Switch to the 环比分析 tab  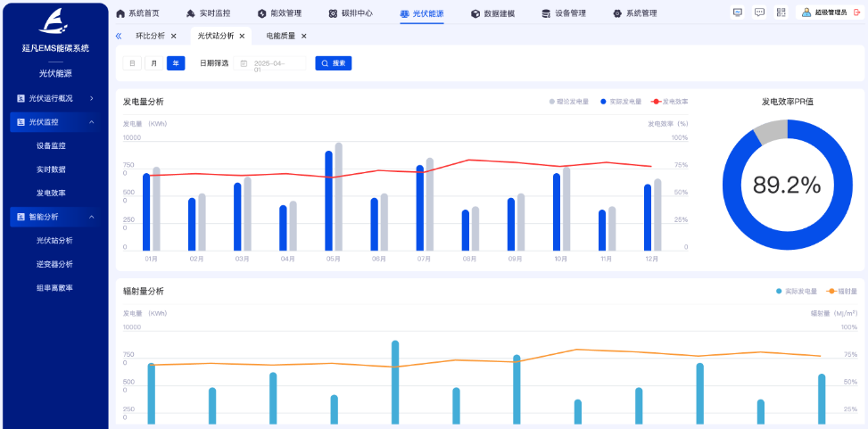tap(150, 36)
